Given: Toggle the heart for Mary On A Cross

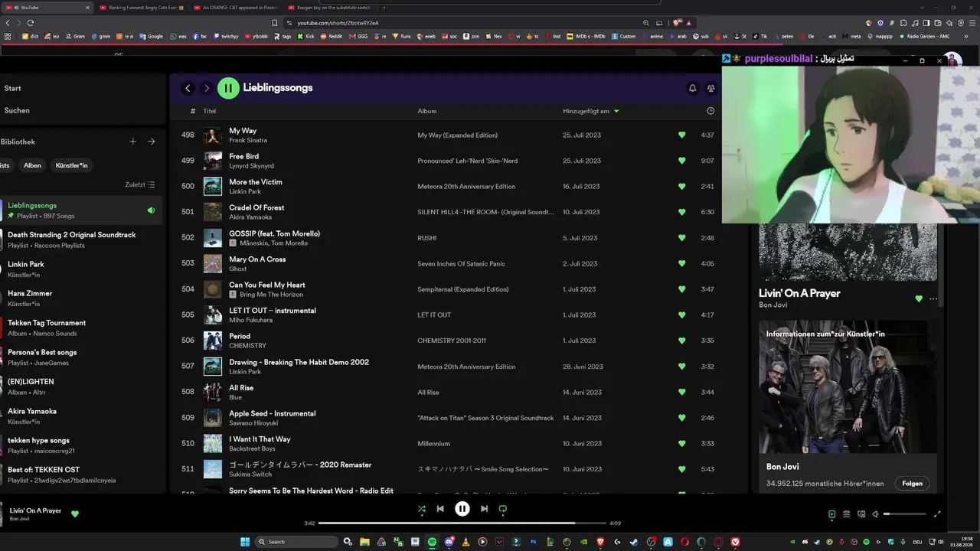Looking at the screenshot, I should pyautogui.click(x=682, y=264).
